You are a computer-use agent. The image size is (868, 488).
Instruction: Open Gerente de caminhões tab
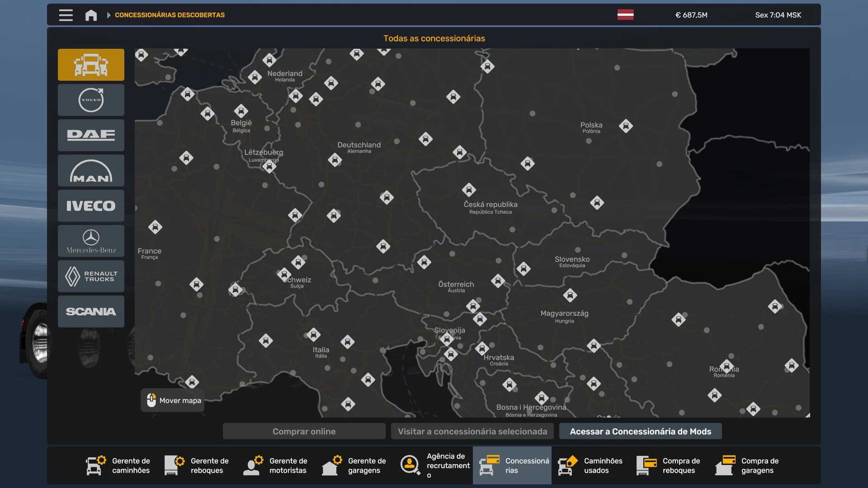coord(118,465)
